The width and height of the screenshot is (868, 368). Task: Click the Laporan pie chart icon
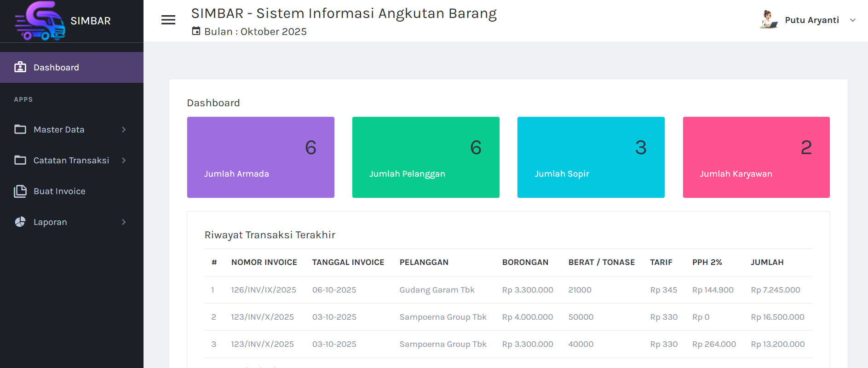click(20, 222)
